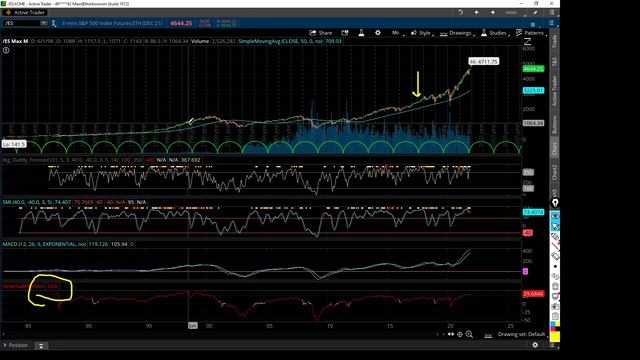Click the instrument info icon beside symbol box
The height and width of the screenshot is (360, 640).
pyautogui.click(x=53, y=23)
